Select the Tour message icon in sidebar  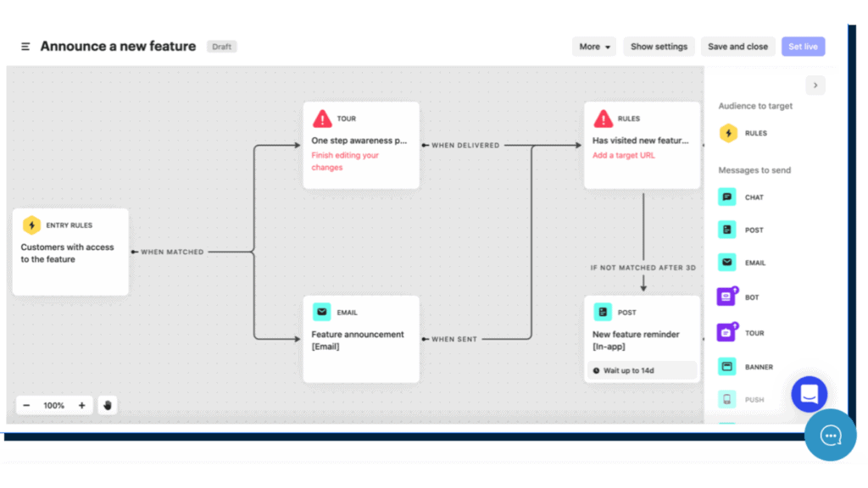(x=726, y=333)
